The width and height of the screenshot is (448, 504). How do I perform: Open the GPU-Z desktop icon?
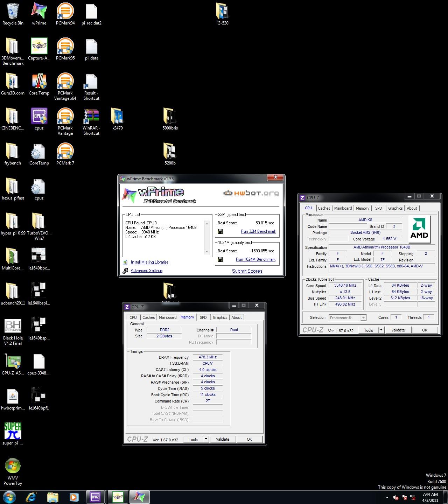[13, 364]
